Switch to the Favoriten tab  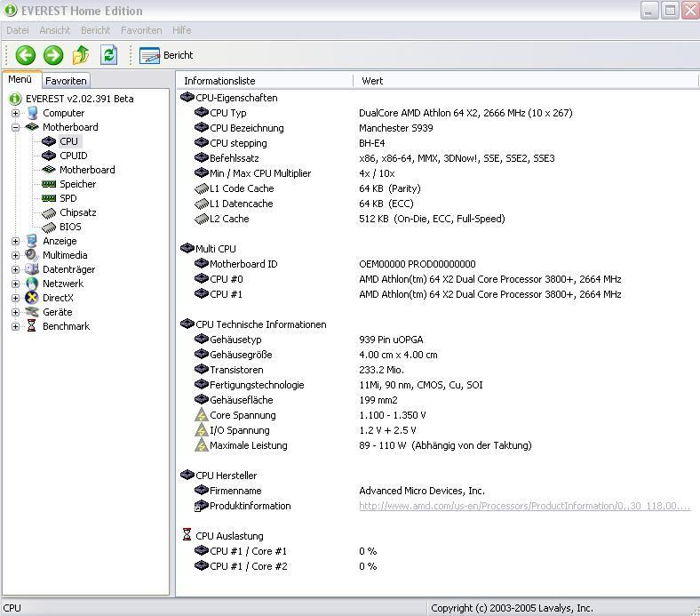tap(66, 81)
